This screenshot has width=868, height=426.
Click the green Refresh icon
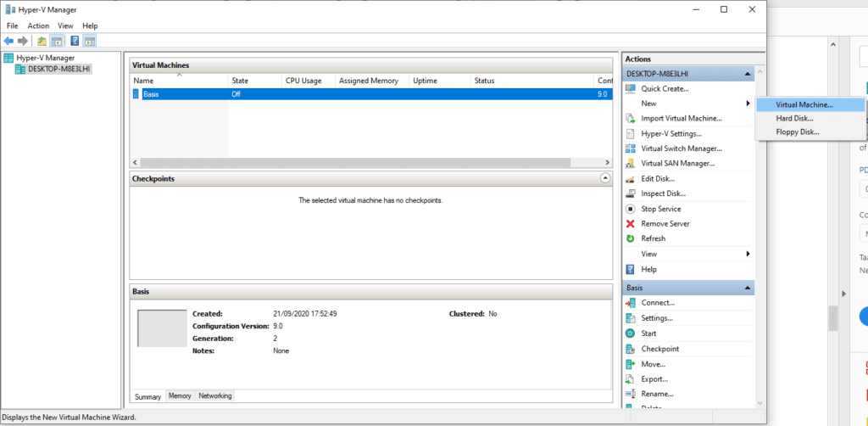pyautogui.click(x=630, y=238)
